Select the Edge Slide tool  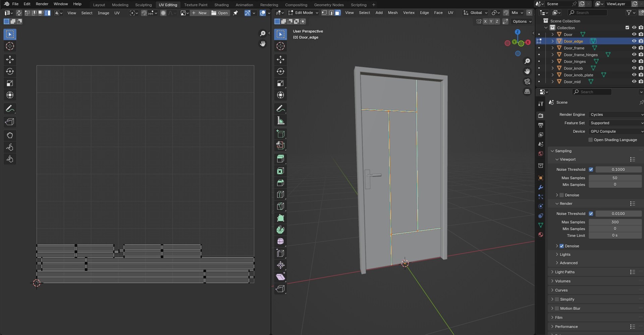pyautogui.click(x=280, y=253)
